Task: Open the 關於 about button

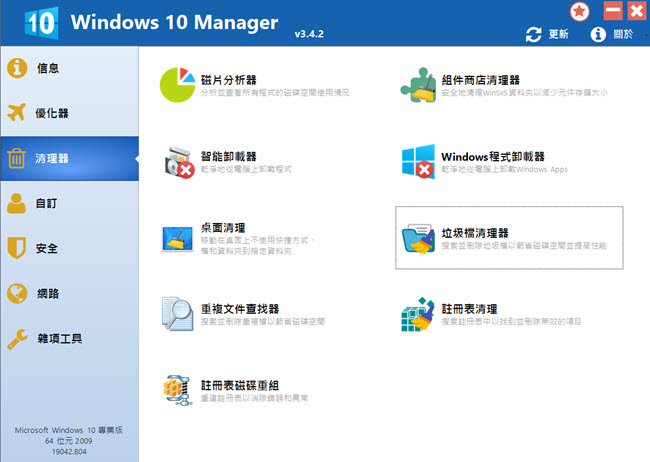Action: click(x=612, y=35)
